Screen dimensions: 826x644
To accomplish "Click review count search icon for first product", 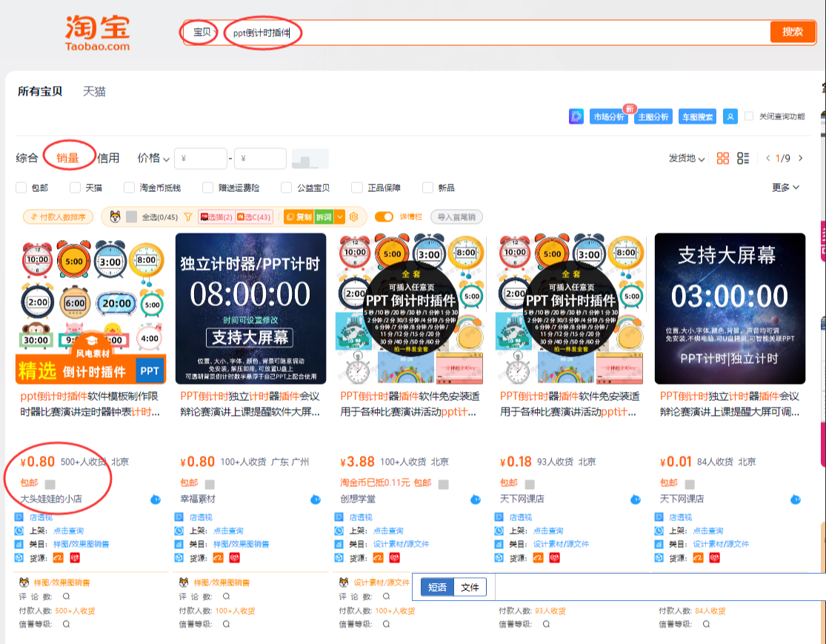I will tap(66, 597).
